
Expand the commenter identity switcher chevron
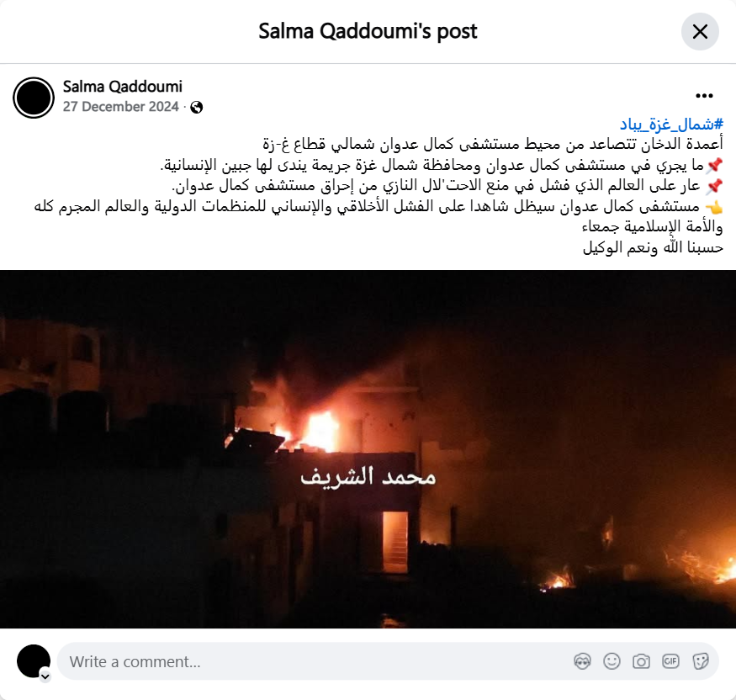click(x=45, y=676)
